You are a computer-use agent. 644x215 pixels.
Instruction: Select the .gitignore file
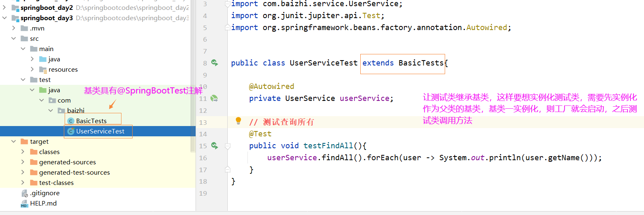click(x=45, y=193)
